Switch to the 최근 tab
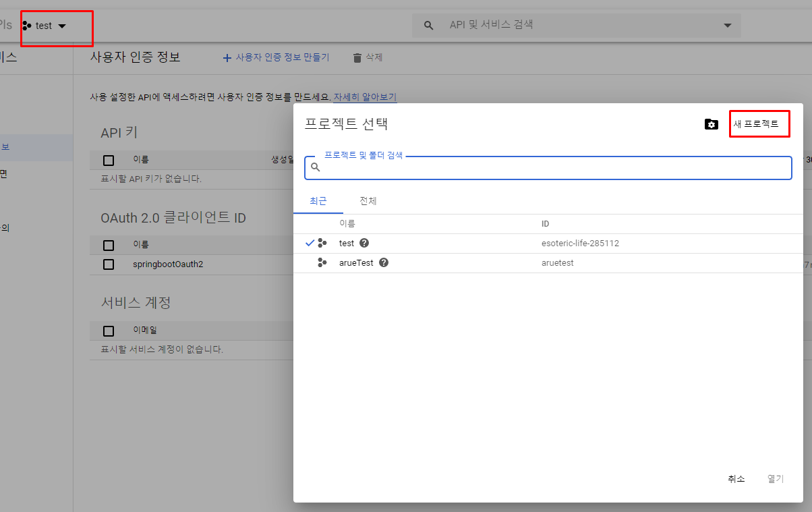 318,201
